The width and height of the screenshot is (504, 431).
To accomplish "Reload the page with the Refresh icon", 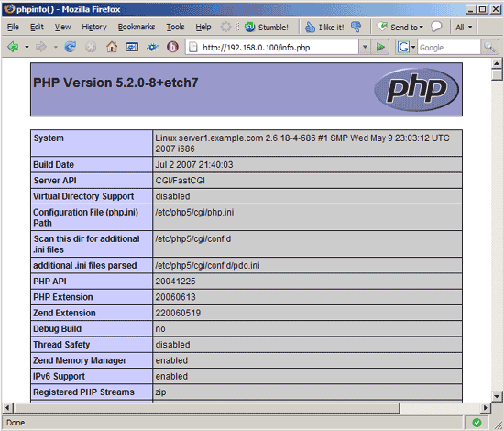I will point(71,47).
